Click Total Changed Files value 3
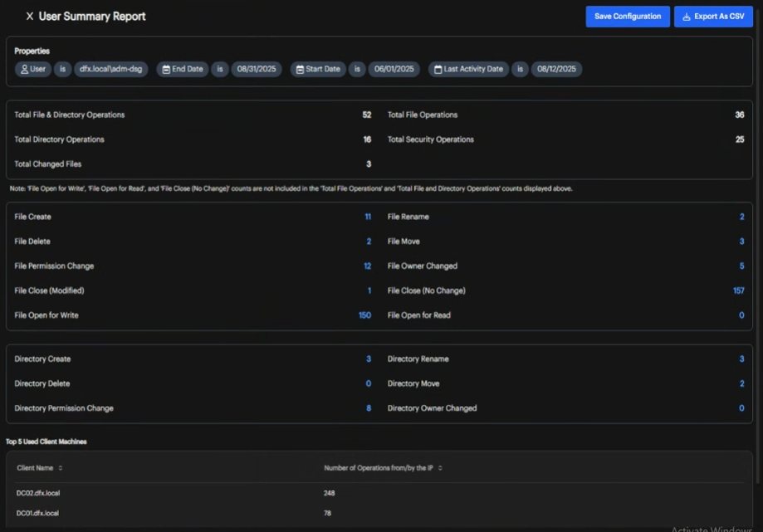Screen dimensions: 763x532 click(x=369, y=164)
